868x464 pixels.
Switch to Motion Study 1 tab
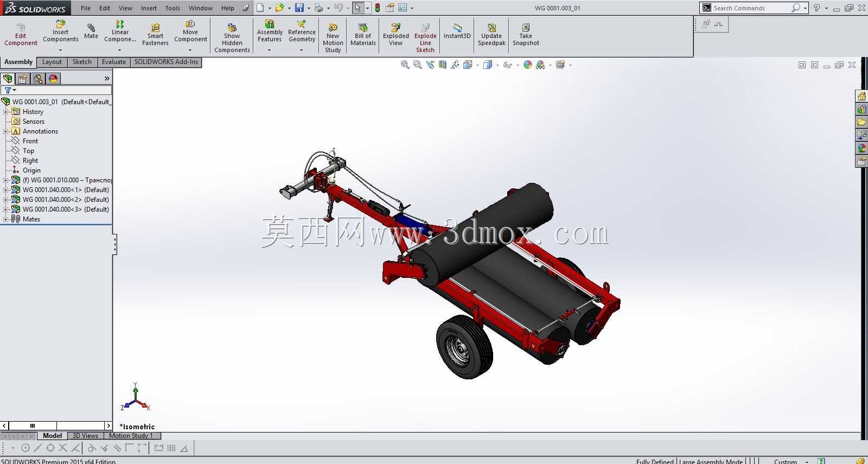[131, 435]
